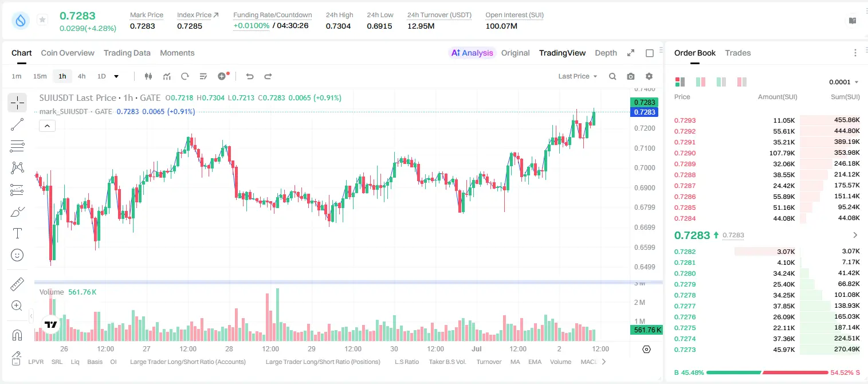The height and width of the screenshot is (384, 868).
Task: Select the 0.7290 ask price row
Action: click(x=767, y=153)
